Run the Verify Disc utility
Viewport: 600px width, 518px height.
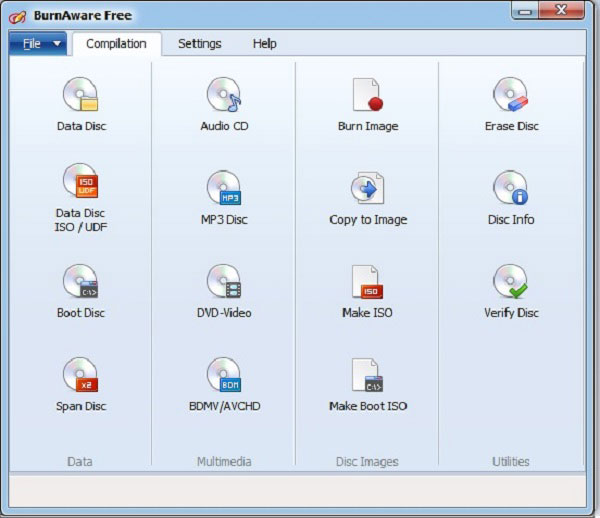point(511,291)
